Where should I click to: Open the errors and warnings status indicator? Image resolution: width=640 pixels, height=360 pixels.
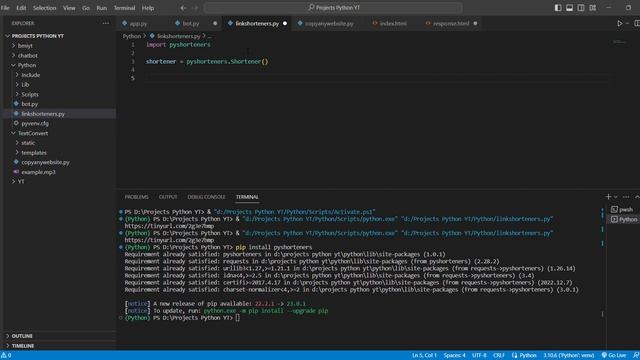(6, 355)
